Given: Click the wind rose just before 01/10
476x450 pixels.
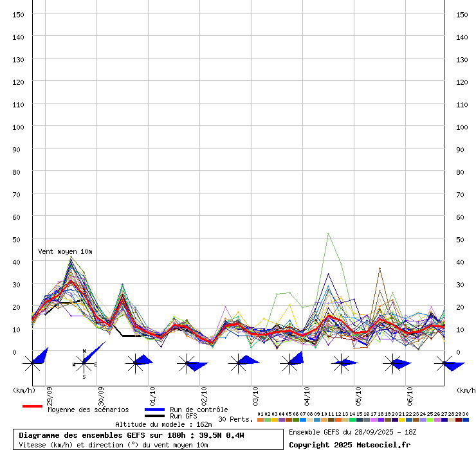Looking at the screenshot, I should pos(135,363).
